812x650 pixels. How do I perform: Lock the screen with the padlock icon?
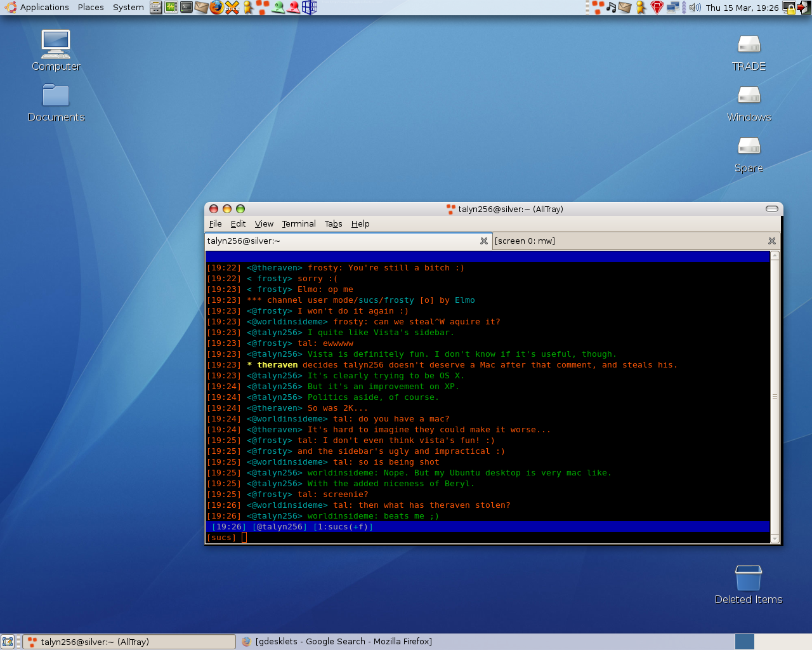[x=789, y=8]
